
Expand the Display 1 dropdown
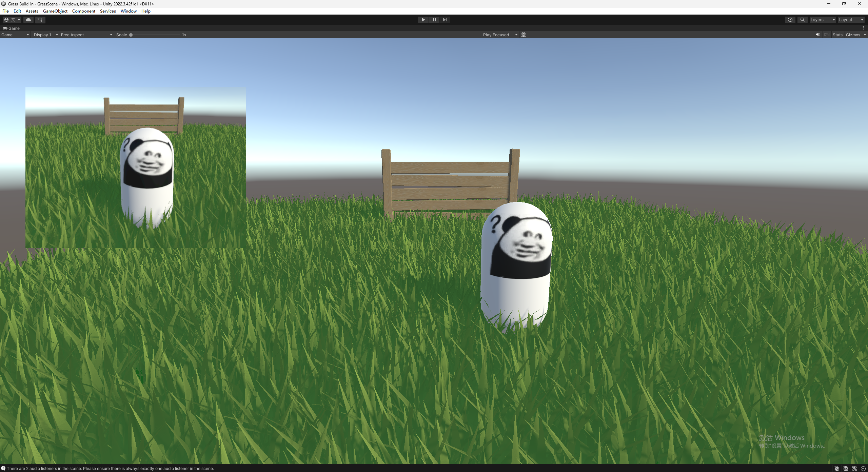click(x=45, y=35)
